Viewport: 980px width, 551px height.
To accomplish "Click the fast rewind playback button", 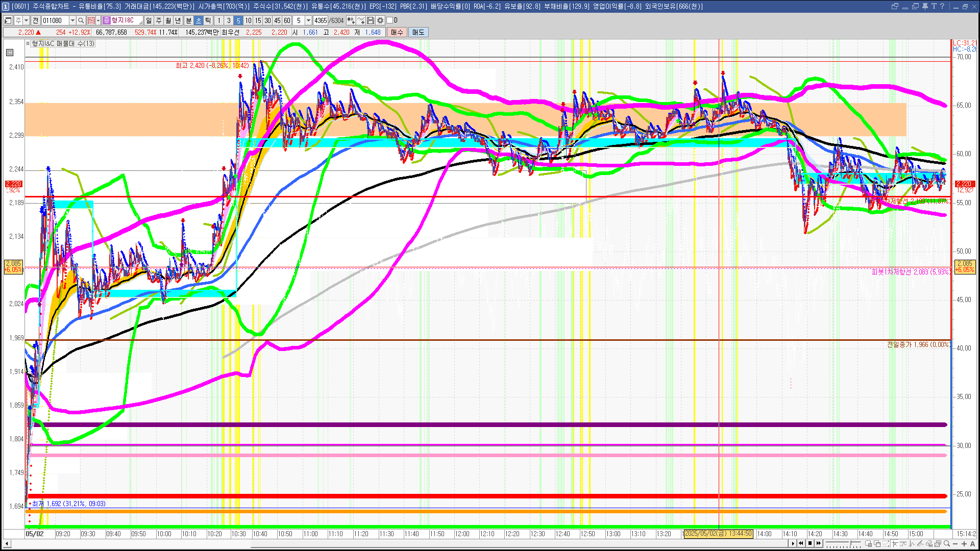I will 801,543.
